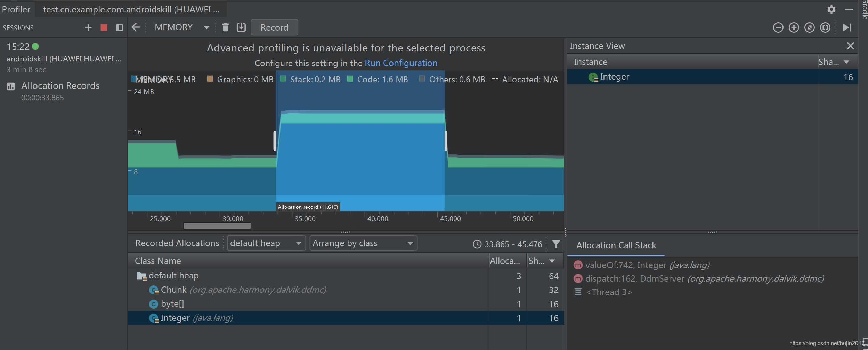Screen dimensions: 868x350
Task: Minimize the Profiler tool window
Action: point(849,9)
